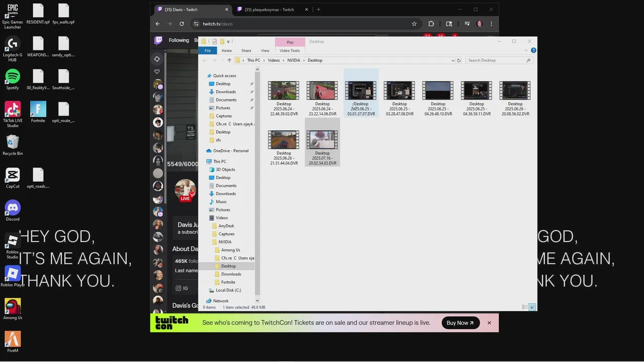This screenshot has width=644, height=362.
Task: Open 3D Objects under This PC
Action: pyautogui.click(x=225, y=169)
